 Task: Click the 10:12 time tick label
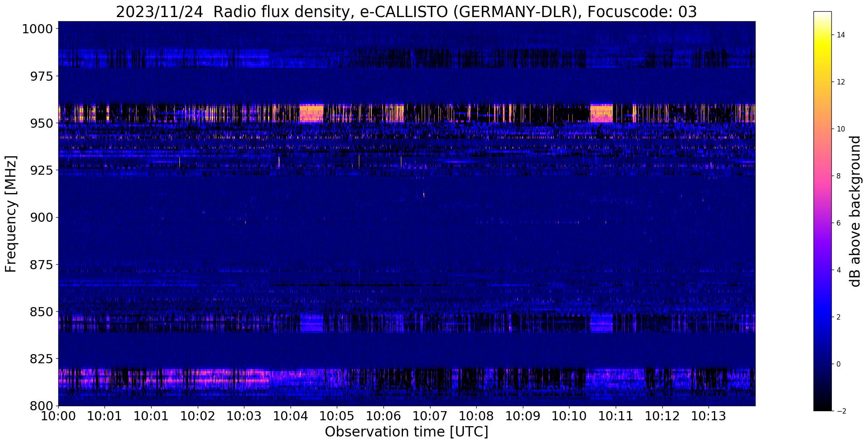pyautogui.click(x=662, y=416)
